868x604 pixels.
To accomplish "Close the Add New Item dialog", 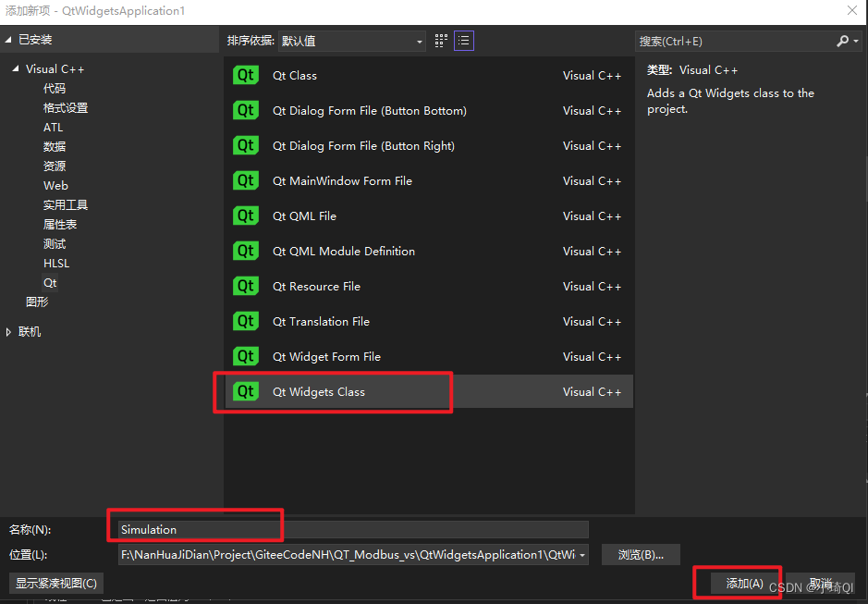I will 852,10.
